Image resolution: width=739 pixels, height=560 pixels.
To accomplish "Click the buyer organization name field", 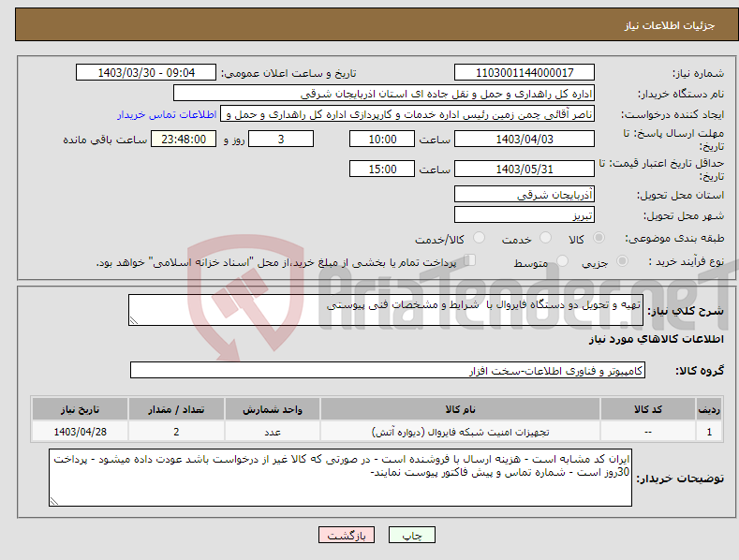I will (x=384, y=94).
